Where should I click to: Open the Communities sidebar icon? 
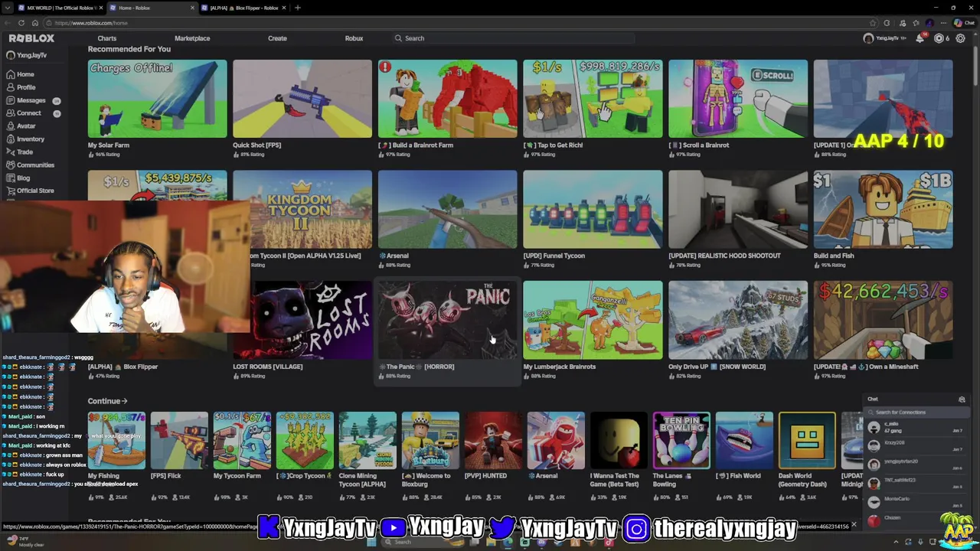pos(11,165)
